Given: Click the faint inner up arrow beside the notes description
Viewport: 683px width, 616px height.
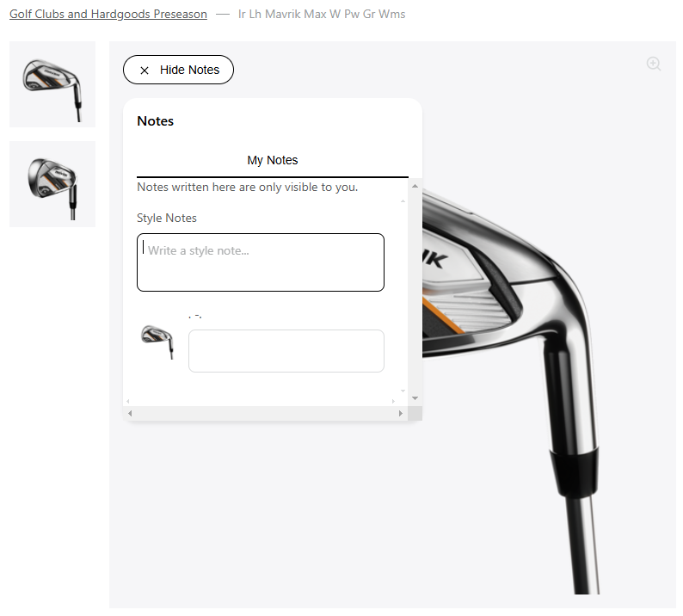Looking at the screenshot, I should [x=403, y=200].
